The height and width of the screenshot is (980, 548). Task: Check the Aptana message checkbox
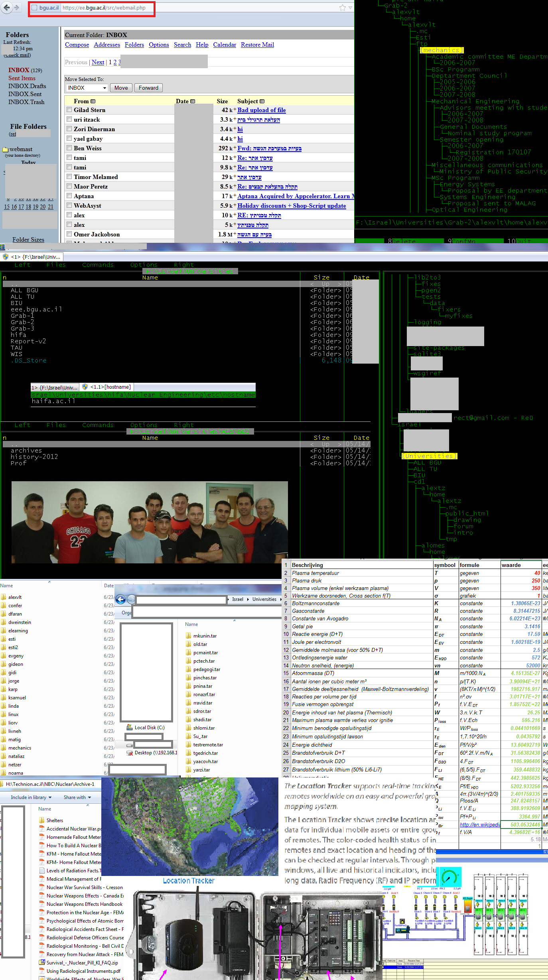click(69, 196)
